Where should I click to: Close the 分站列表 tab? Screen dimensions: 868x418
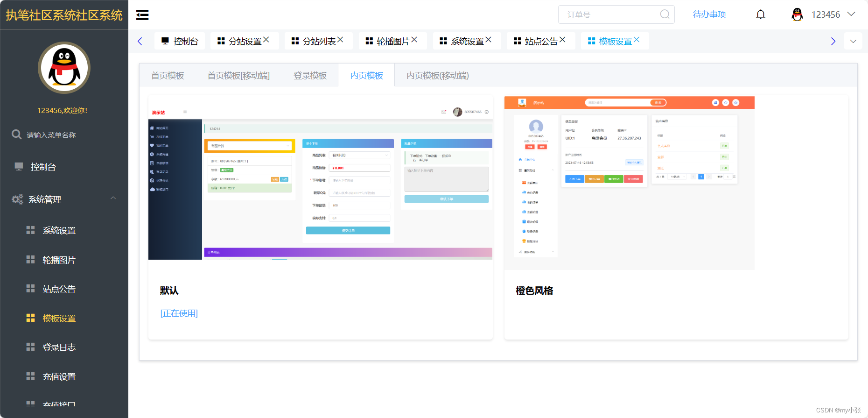pyautogui.click(x=340, y=40)
